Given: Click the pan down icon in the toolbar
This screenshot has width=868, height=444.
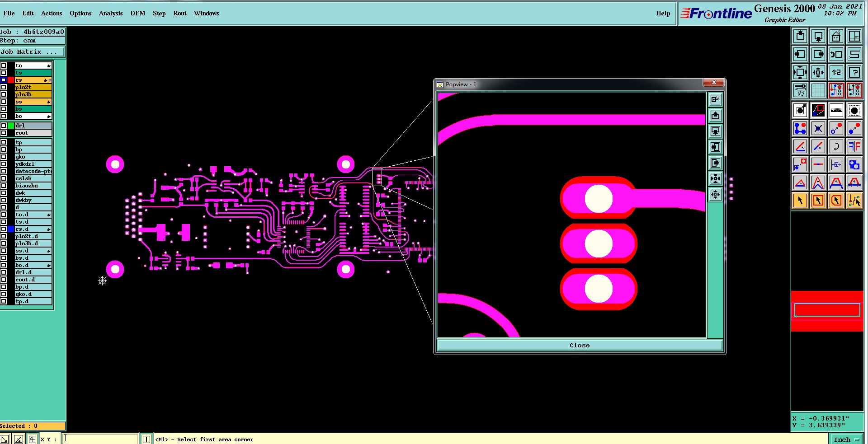Looking at the screenshot, I should coord(818,36).
